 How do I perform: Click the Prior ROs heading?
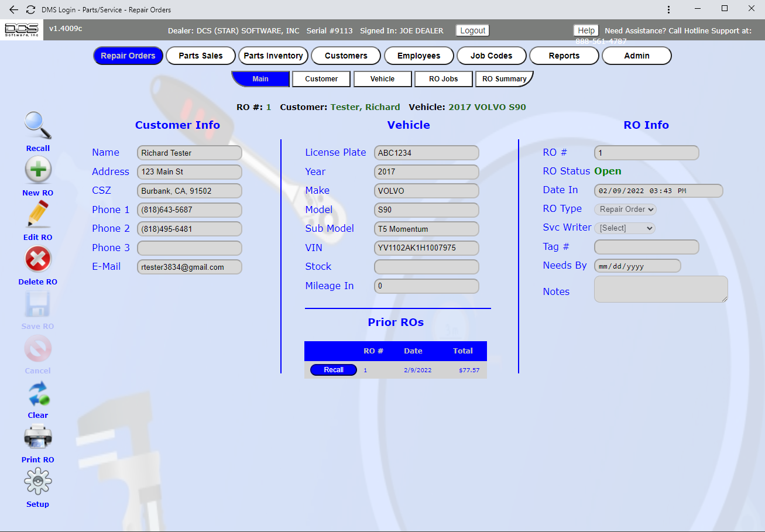click(x=396, y=322)
